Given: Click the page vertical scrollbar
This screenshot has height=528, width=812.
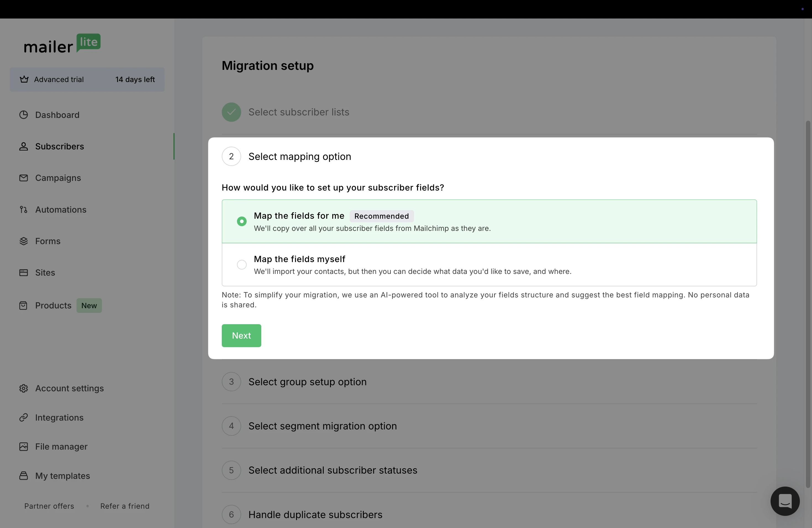Looking at the screenshot, I should point(808,303).
